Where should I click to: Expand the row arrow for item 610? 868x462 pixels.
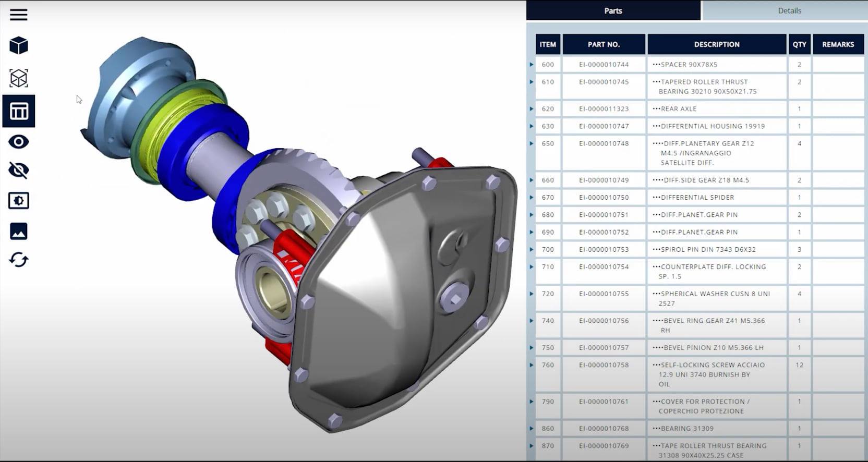(532, 82)
